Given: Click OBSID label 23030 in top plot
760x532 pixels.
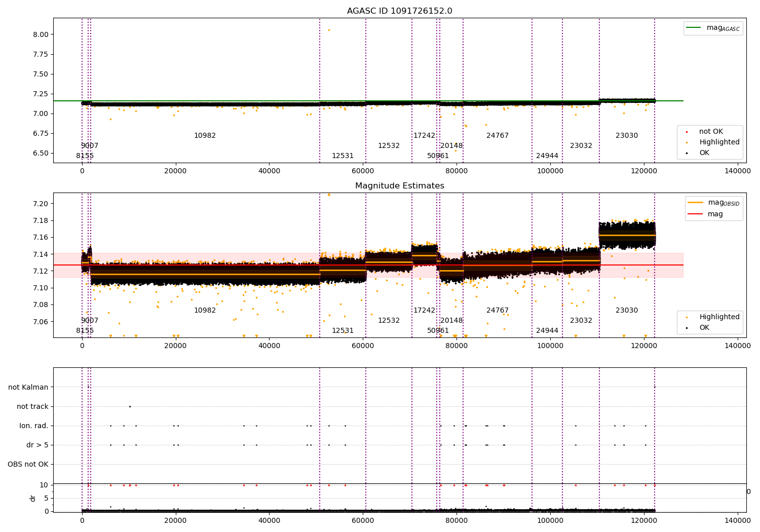Looking at the screenshot, I should (x=627, y=135).
